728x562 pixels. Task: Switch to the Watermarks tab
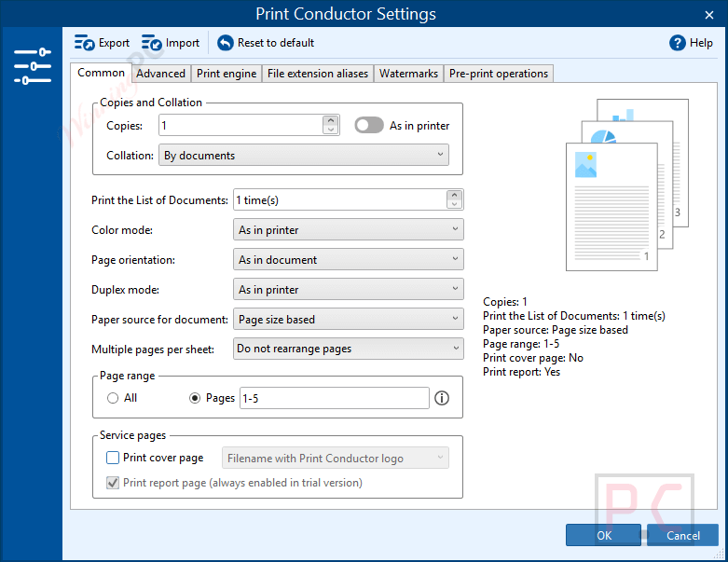coord(408,74)
